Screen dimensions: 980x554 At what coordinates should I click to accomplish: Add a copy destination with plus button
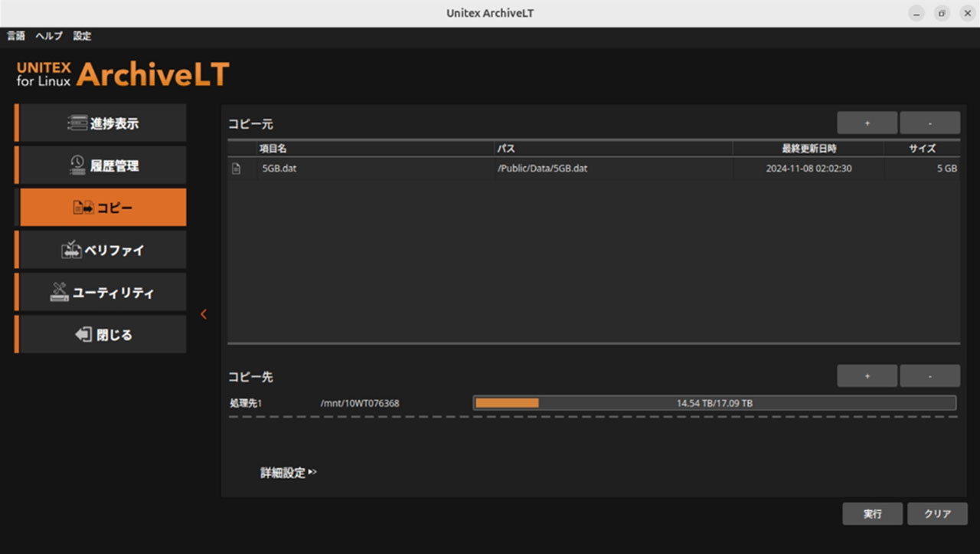867,376
